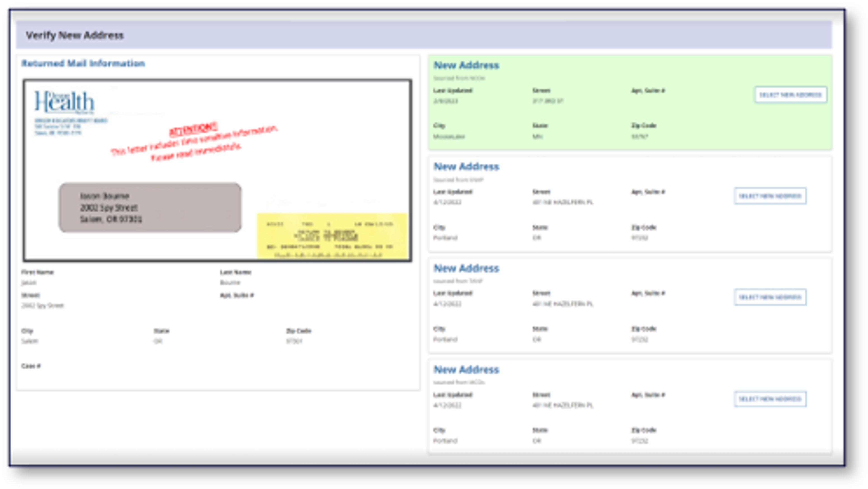Click the zip code value 97301
Screen dimensions: 868x489
(294, 341)
